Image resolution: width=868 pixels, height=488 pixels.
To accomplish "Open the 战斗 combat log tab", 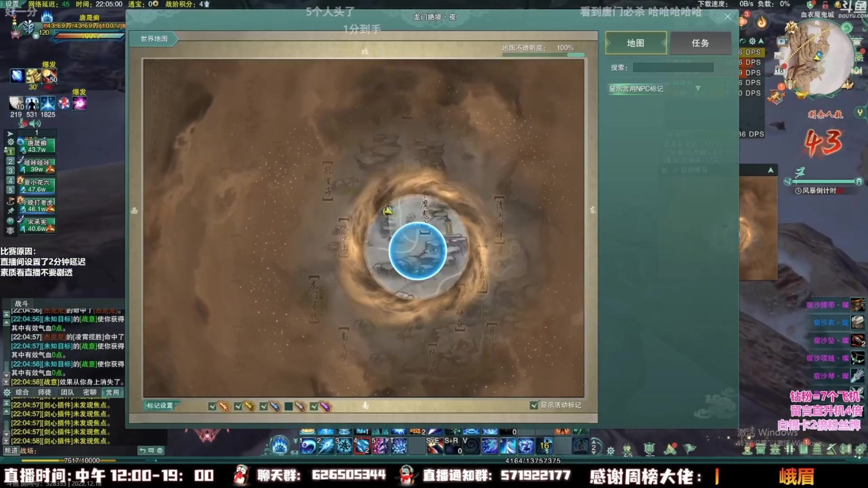I will click(x=21, y=303).
